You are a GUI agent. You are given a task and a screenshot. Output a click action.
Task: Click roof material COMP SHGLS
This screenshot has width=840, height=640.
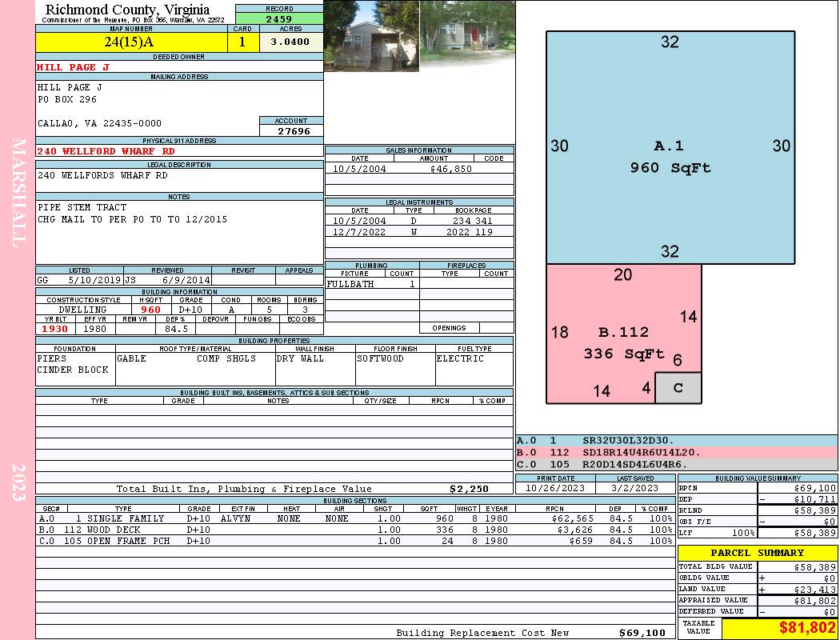[x=226, y=358]
